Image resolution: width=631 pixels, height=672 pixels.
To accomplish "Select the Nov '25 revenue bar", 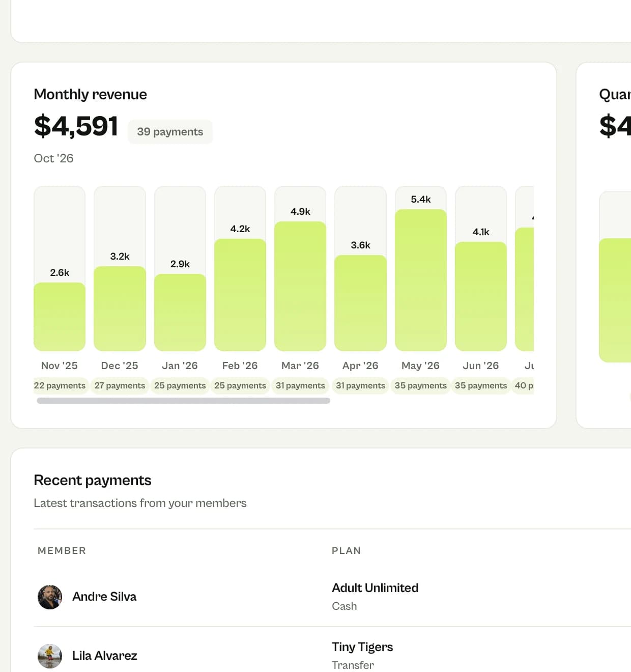I will coord(60,317).
